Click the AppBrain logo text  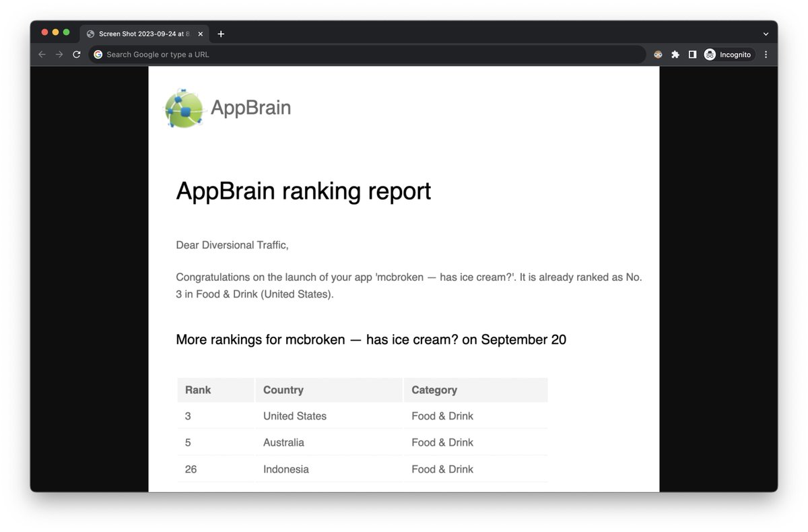(x=250, y=108)
